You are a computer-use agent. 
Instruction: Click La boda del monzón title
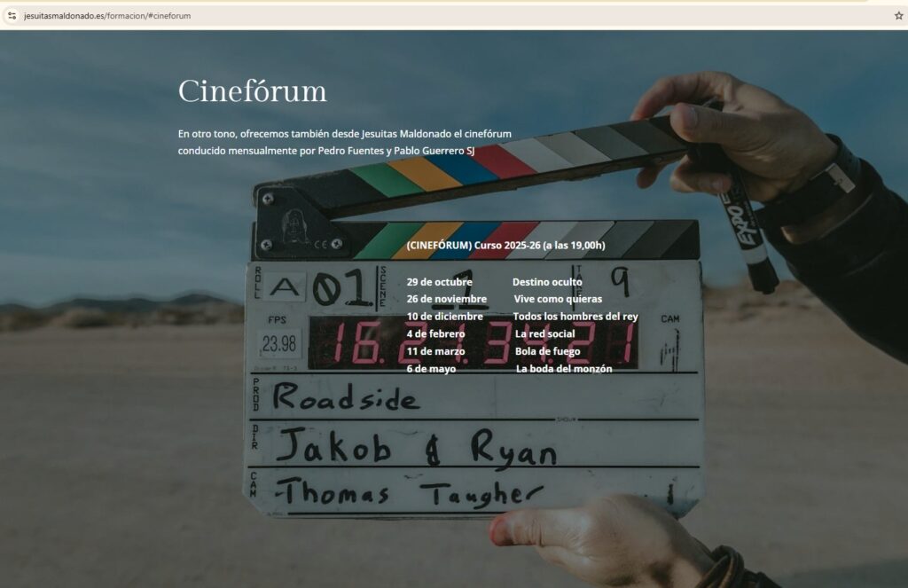563,369
